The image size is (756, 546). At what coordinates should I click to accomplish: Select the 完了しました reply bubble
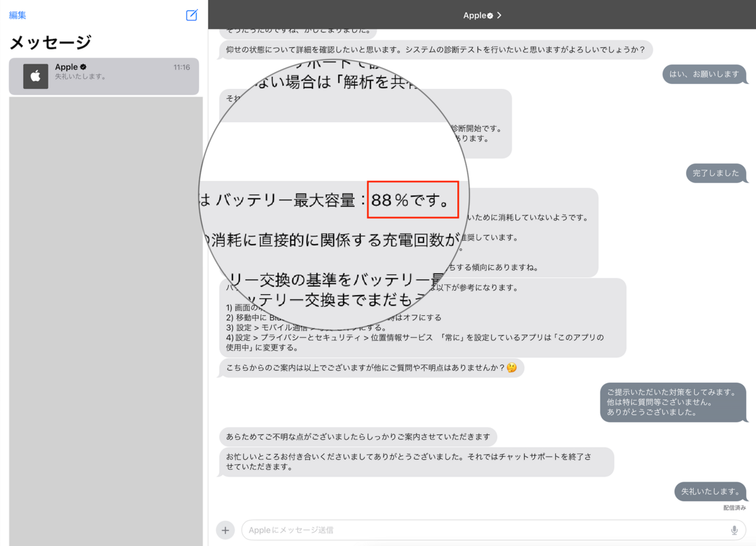716,173
